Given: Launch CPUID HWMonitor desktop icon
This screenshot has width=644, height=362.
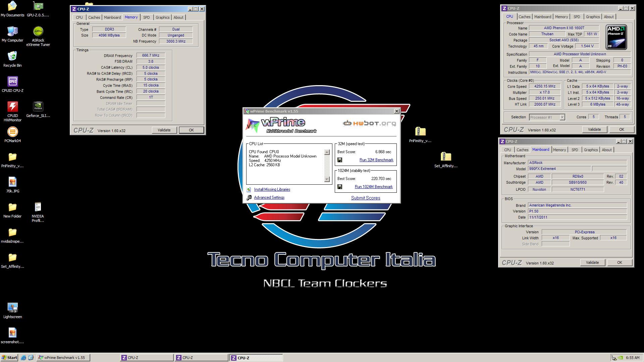Looking at the screenshot, I should pyautogui.click(x=12, y=112).
